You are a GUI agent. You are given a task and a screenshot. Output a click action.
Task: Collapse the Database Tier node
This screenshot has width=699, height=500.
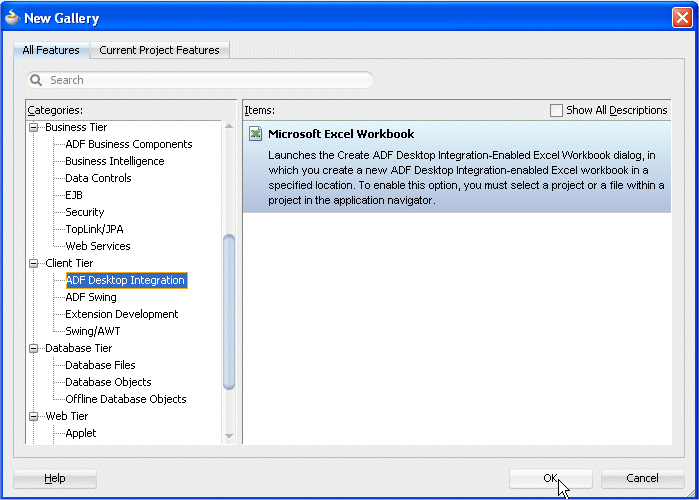(33, 348)
